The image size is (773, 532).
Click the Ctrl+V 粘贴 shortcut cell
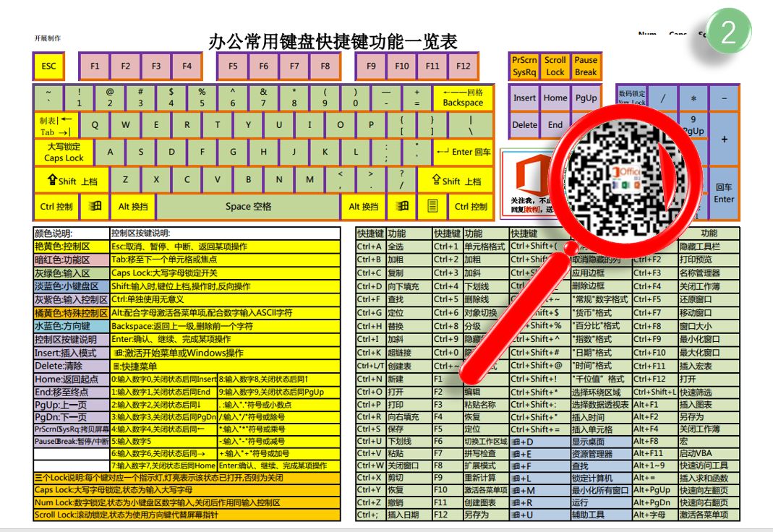[x=393, y=453]
